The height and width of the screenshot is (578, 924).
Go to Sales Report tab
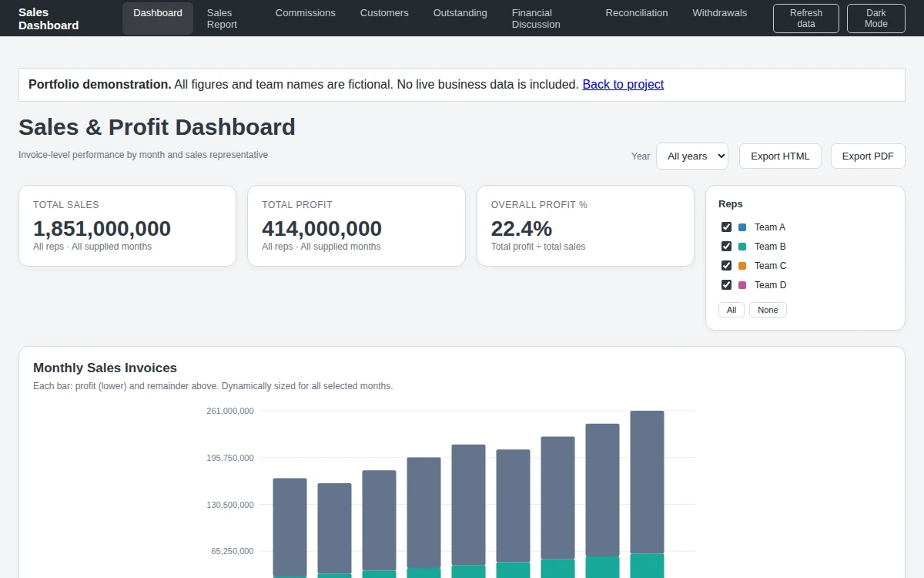tap(229, 18)
